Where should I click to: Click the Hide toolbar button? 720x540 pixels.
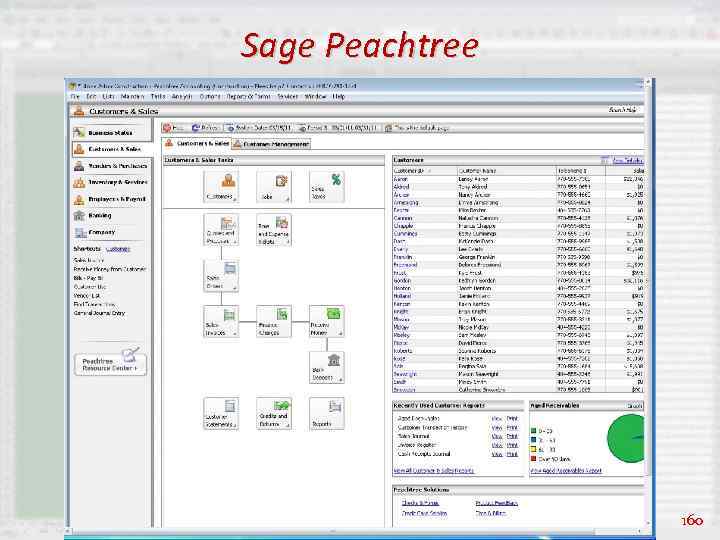[x=174, y=128]
